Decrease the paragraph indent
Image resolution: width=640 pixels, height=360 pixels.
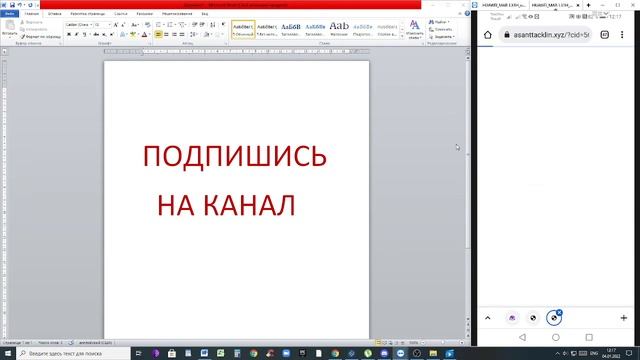195,25
